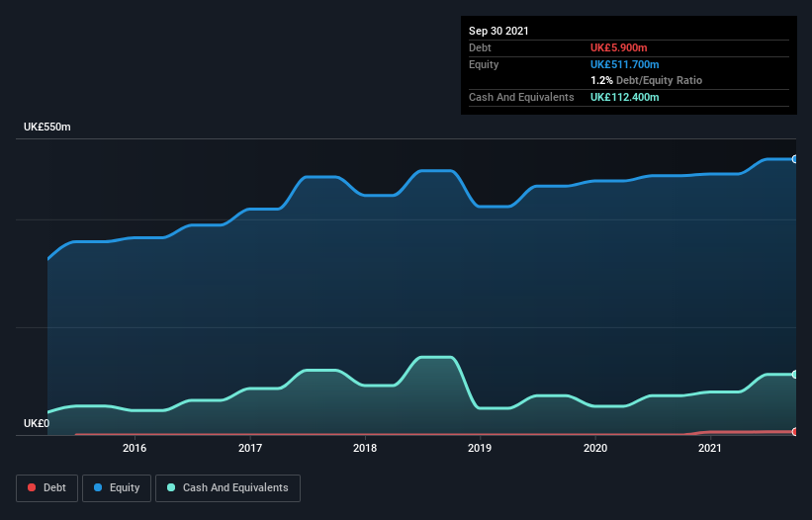The height and width of the screenshot is (520, 812).
Task: Toggle the Equity series legend button
Action: pos(117,488)
